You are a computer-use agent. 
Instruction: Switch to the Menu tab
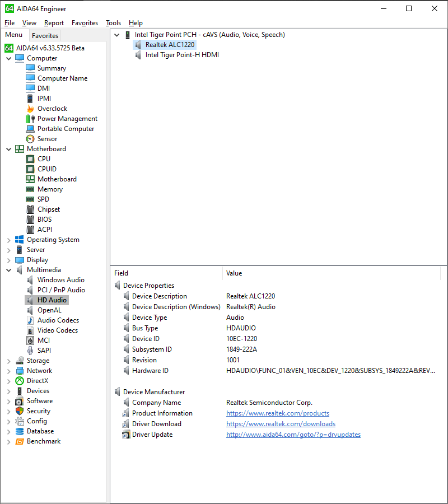[14, 35]
